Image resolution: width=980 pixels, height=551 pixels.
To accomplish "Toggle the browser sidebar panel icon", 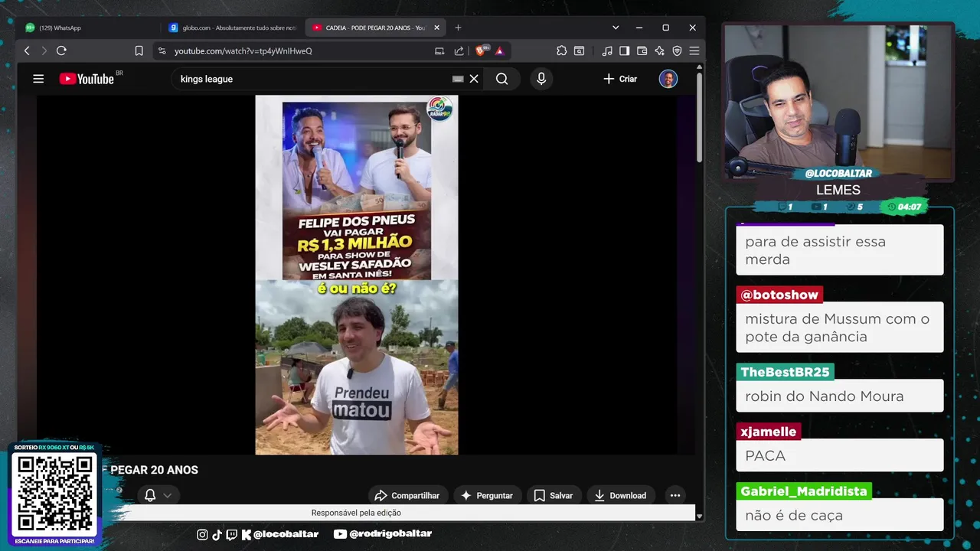I will coord(625,51).
